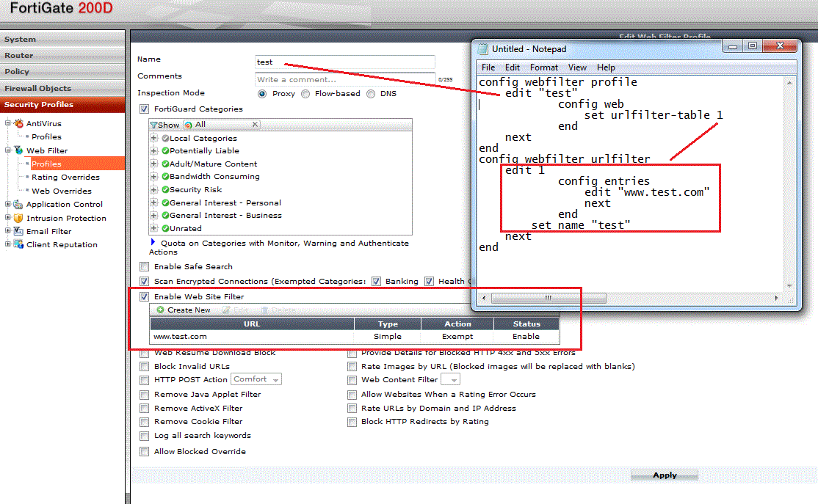Click the Notepad title bar document icon
818x504 pixels.
[x=483, y=49]
